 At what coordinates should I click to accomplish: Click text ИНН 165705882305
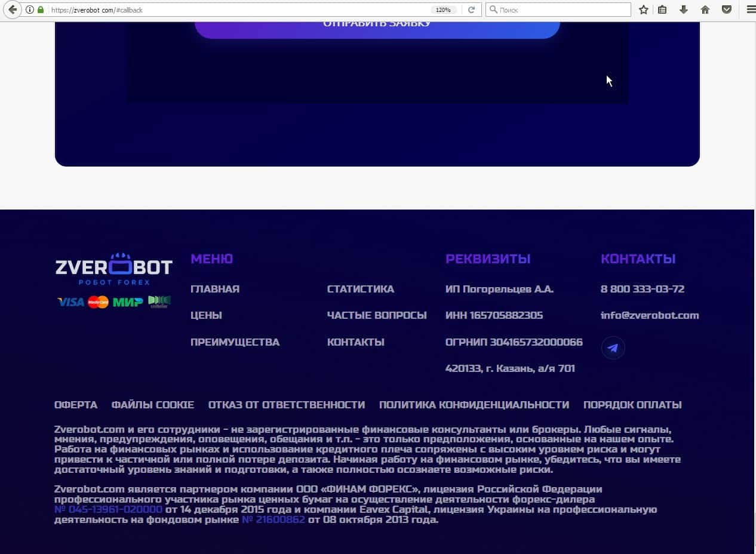point(494,315)
